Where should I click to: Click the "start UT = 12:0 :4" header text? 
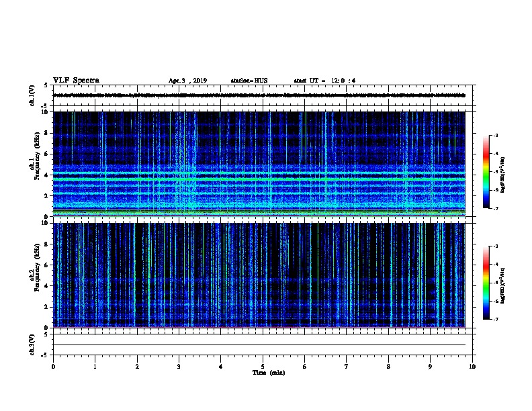(x=324, y=81)
